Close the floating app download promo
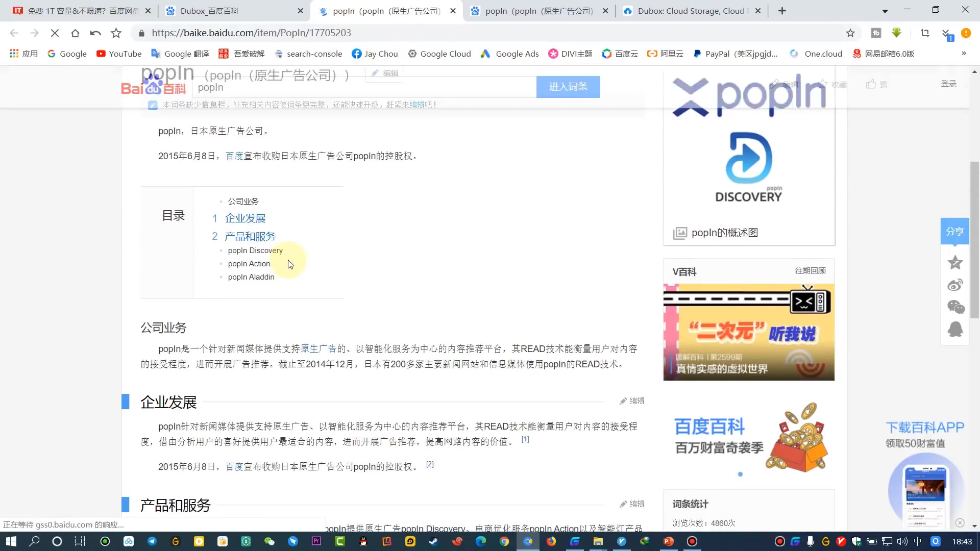 960,523
